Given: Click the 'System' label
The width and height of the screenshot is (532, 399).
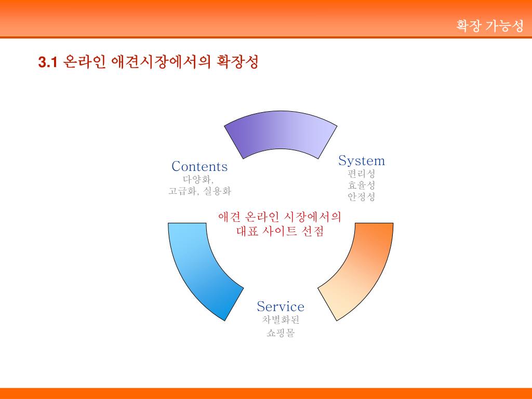Looking at the screenshot, I should 362,161.
